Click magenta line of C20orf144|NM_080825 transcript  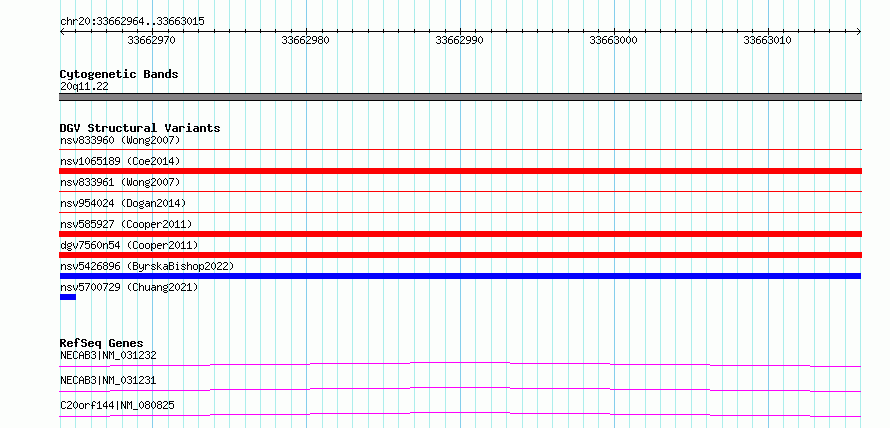(460, 414)
